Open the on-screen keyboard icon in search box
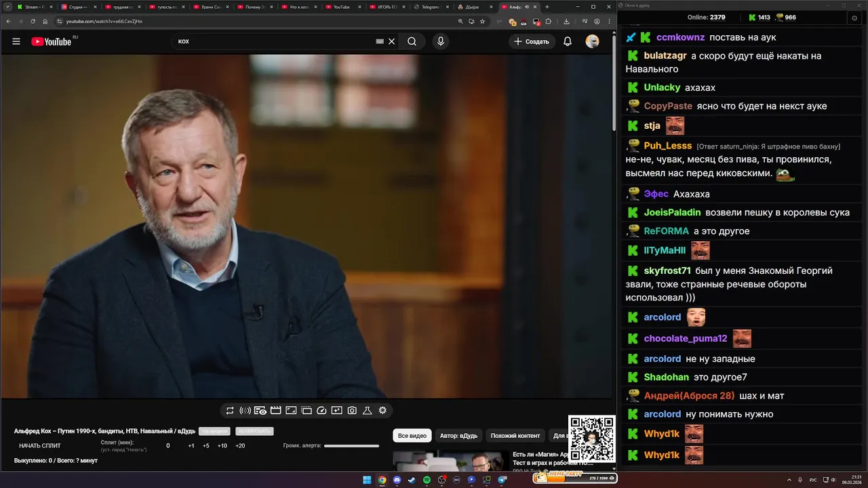 click(x=380, y=41)
